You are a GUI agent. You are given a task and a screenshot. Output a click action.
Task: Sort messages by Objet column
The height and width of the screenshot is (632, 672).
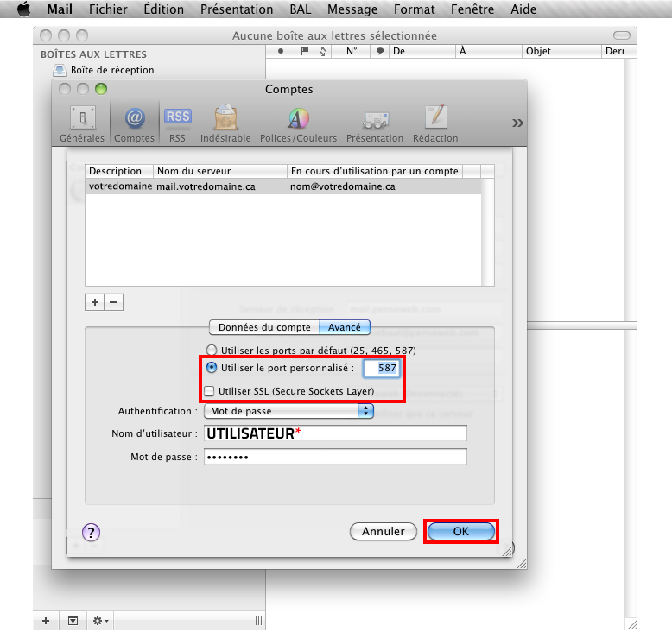coord(561,51)
